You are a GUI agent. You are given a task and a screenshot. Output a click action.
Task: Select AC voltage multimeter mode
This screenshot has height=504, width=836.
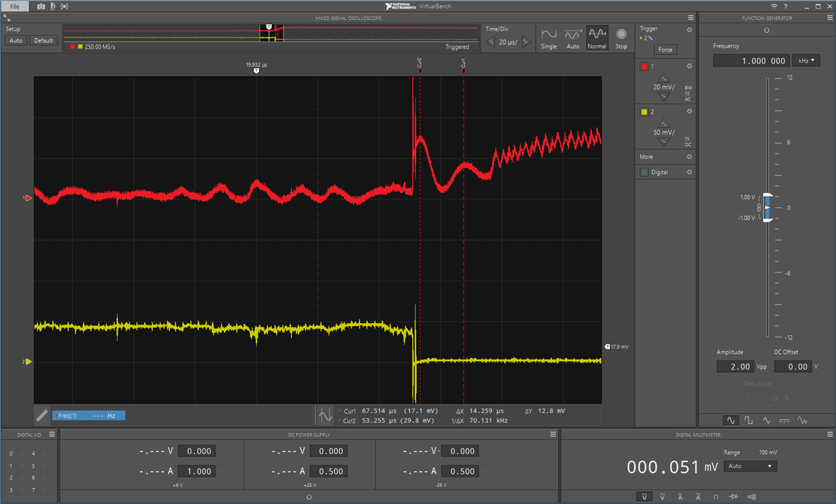click(x=662, y=497)
